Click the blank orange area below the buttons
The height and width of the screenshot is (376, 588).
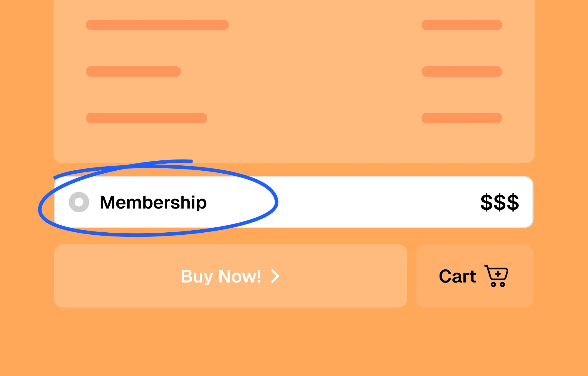click(294, 341)
